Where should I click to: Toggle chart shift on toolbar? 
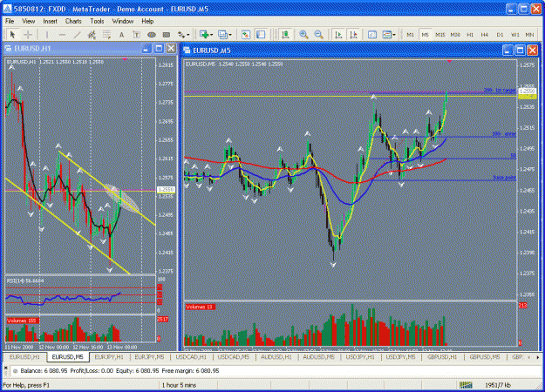point(353,35)
